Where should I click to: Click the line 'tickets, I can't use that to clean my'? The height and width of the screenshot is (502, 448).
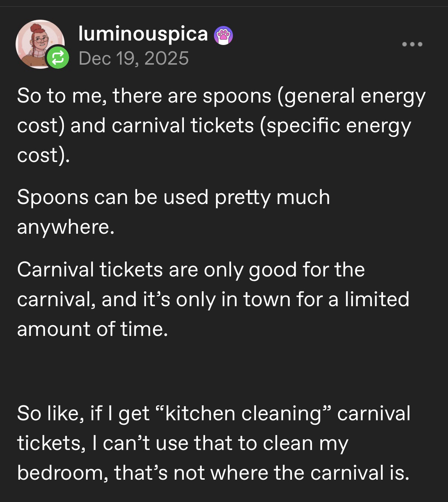(182, 443)
